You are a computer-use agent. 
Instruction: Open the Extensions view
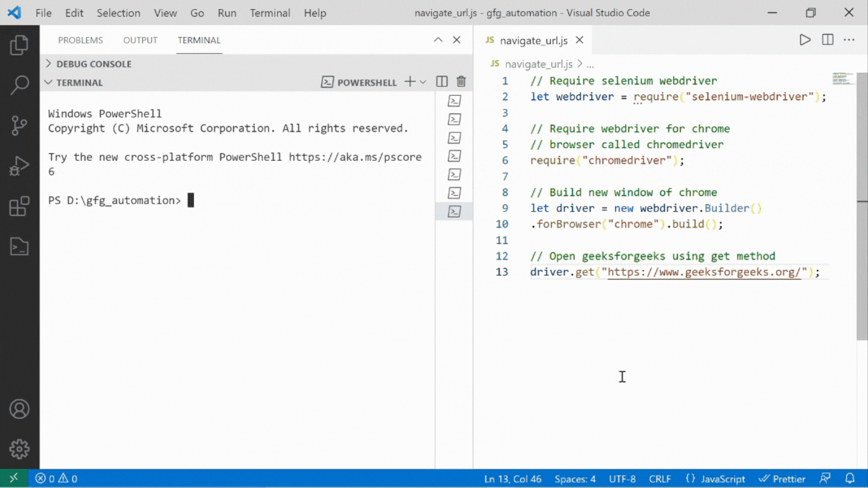pos(20,206)
